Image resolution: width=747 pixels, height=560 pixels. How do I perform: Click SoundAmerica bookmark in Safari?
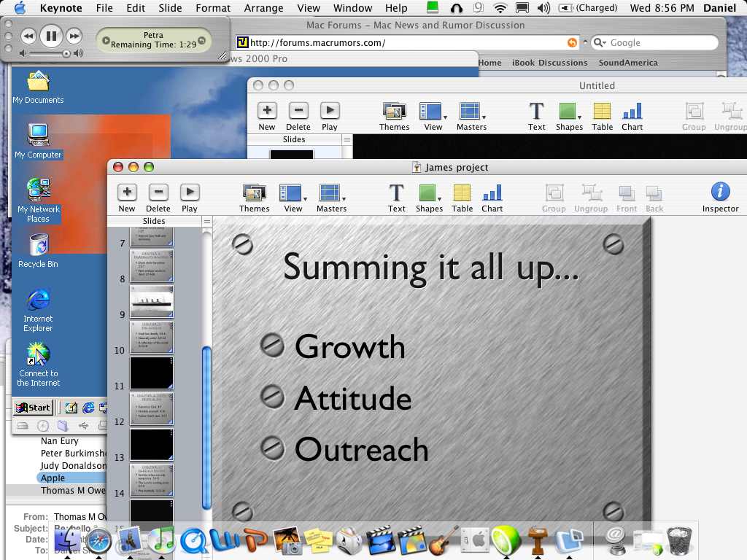click(628, 63)
